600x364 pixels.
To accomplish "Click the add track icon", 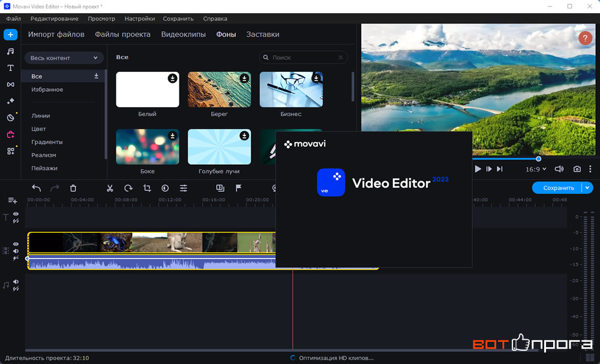I will pos(12,200).
